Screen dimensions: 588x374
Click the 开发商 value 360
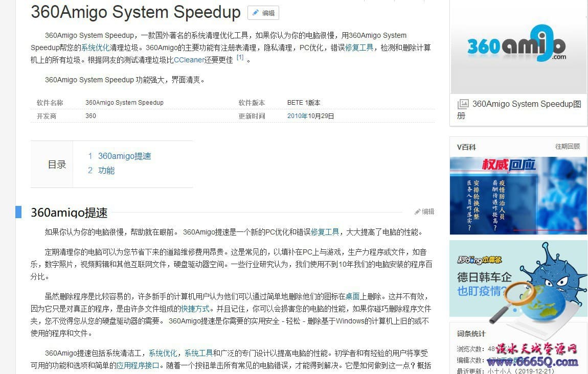pos(91,116)
